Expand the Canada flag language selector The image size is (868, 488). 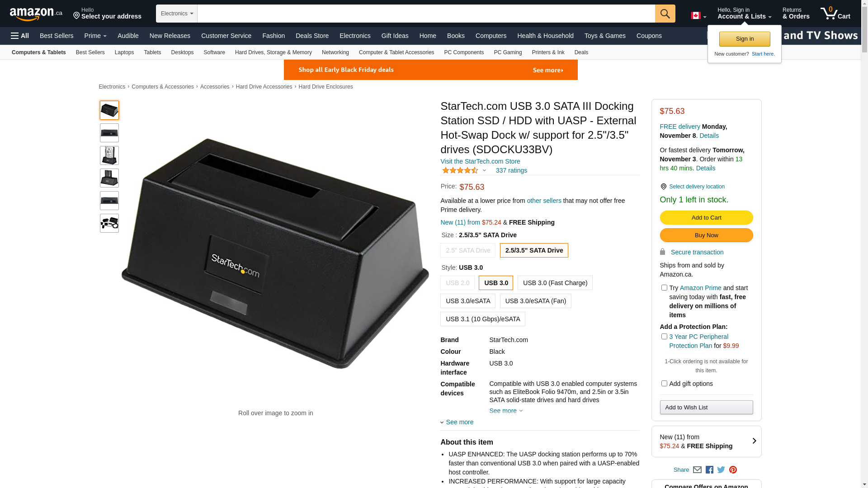(698, 16)
